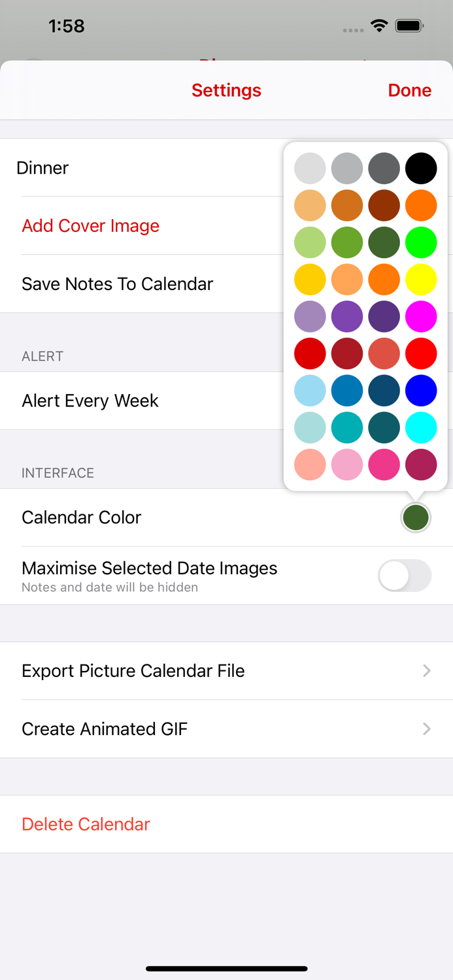Screen dimensions: 453x980
Task: Choose the magenta color for the calendar
Action: coord(421,316)
